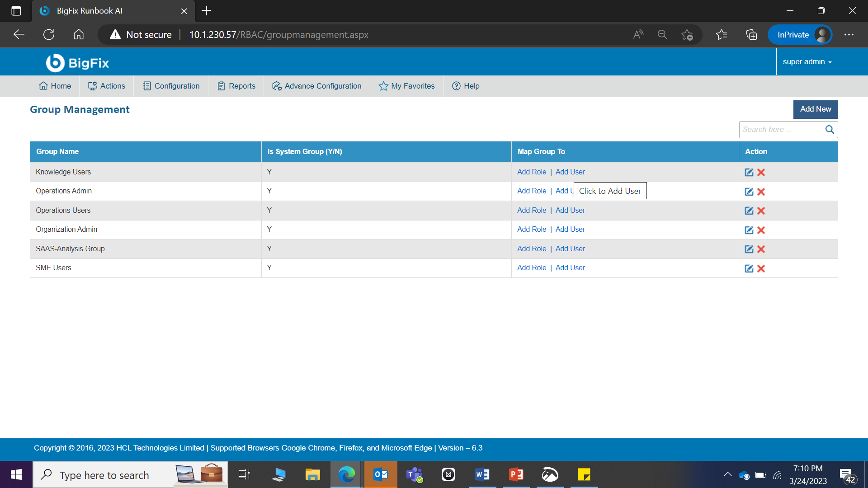This screenshot has height=488, width=868.
Task: Delete the Operations Admin group
Action: pos(761,192)
